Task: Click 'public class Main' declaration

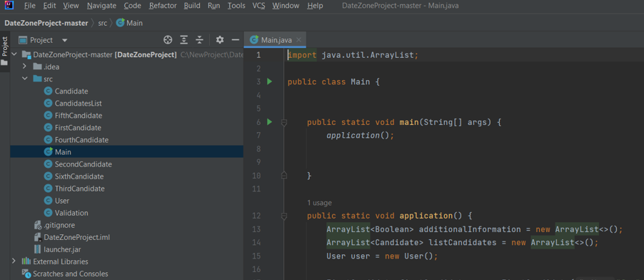Action: [x=333, y=82]
